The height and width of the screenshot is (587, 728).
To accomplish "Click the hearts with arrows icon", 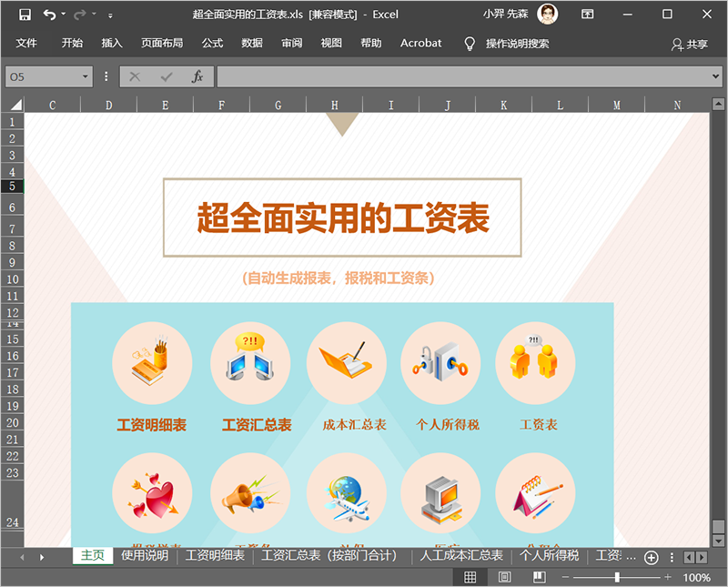I will [x=152, y=493].
